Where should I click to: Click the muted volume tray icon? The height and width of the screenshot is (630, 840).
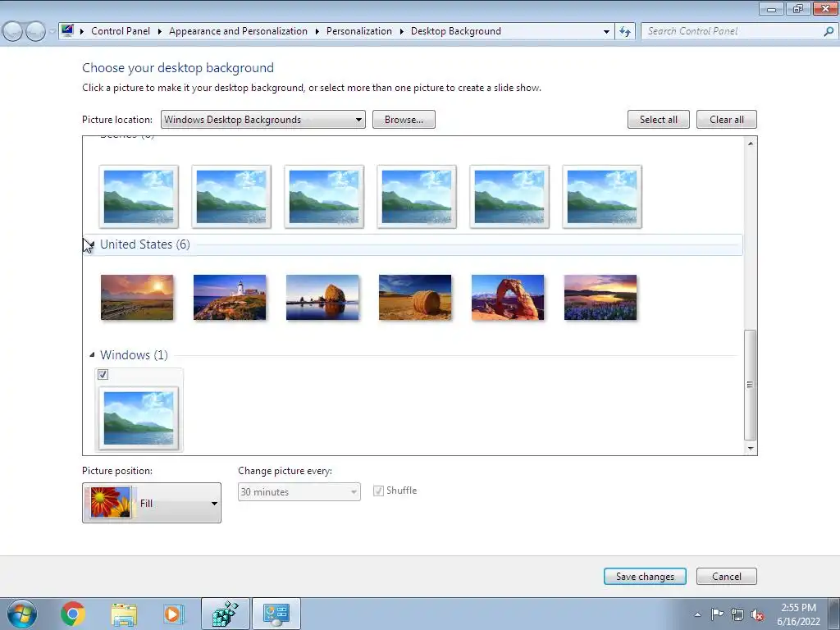pyautogui.click(x=757, y=614)
